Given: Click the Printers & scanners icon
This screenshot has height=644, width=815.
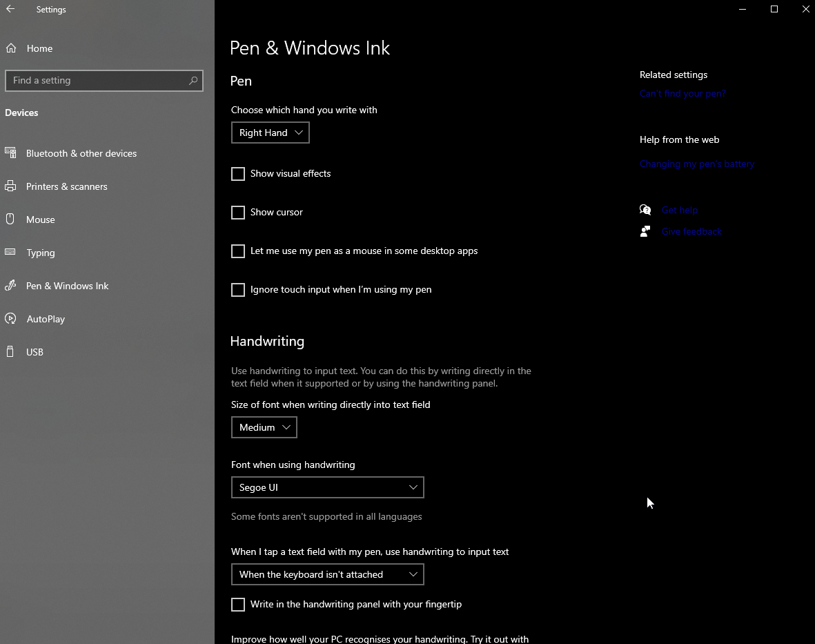Looking at the screenshot, I should click(10, 186).
